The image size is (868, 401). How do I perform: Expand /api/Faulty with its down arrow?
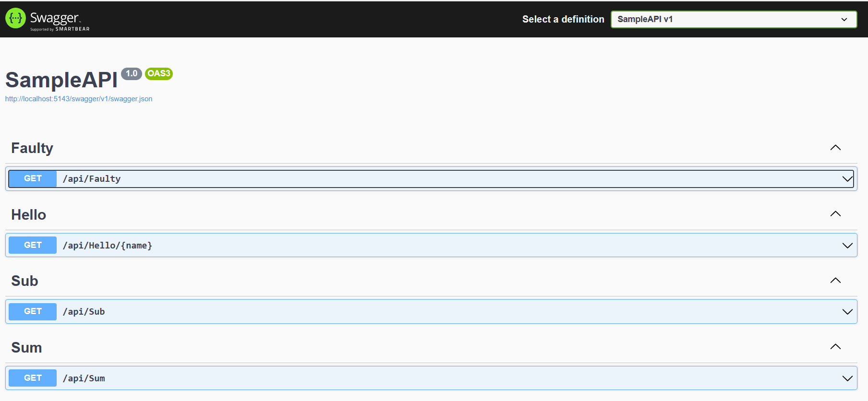coord(847,179)
